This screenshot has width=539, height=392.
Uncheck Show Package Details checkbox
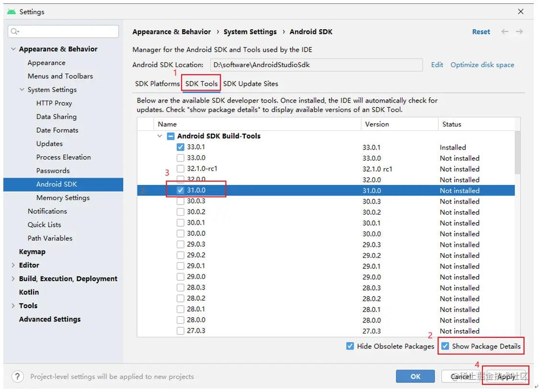tap(446, 346)
